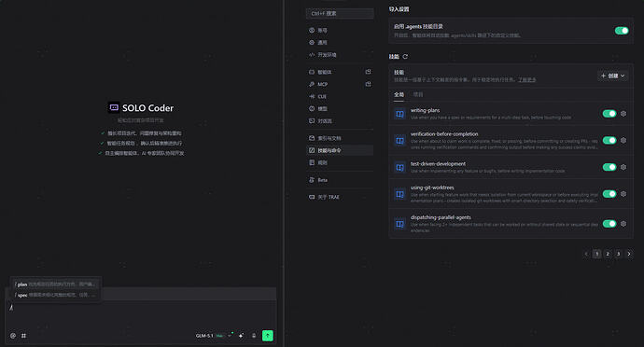The width and height of the screenshot is (644, 347).
Task: Open the 模型 models settings section
Action: click(x=340, y=109)
